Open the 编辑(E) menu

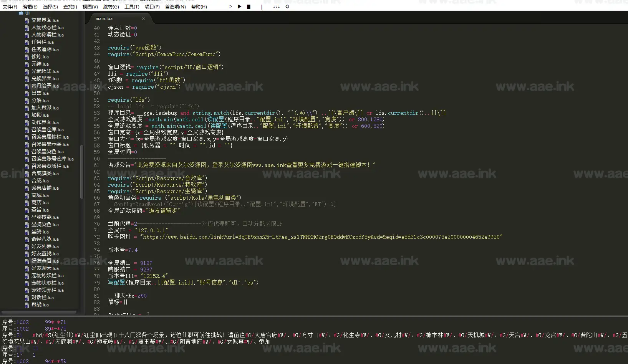(30, 7)
